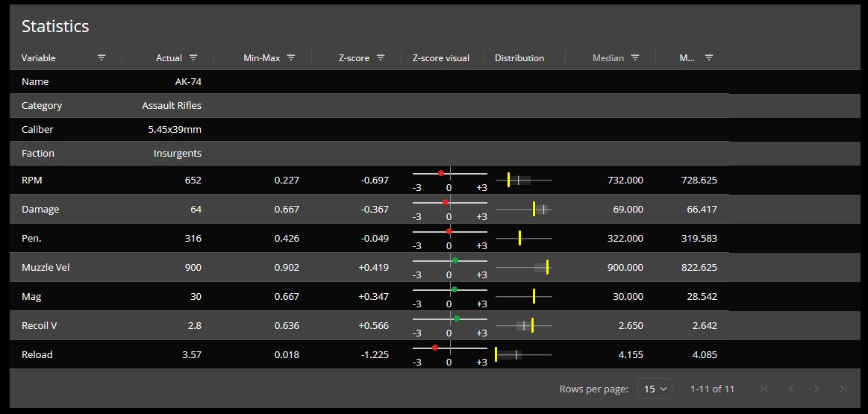Sort by Actual column header
Image resolution: width=868 pixels, height=414 pixels.
169,57
